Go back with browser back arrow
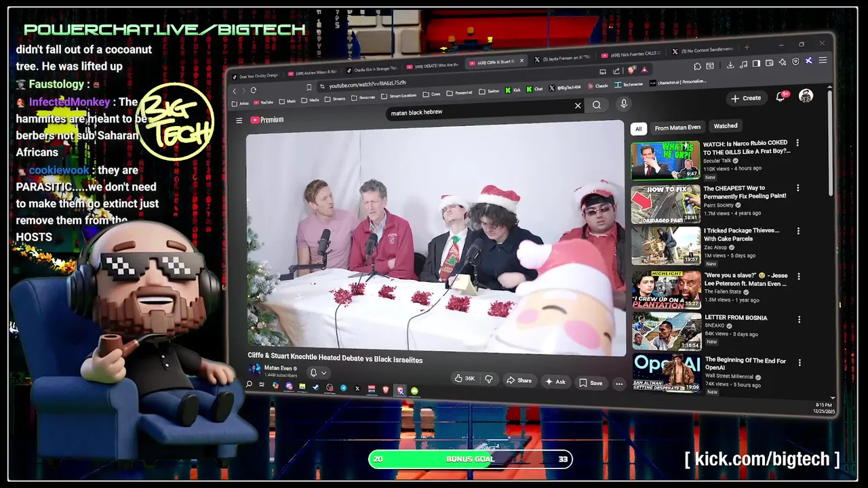The width and height of the screenshot is (868, 488). coord(234,91)
